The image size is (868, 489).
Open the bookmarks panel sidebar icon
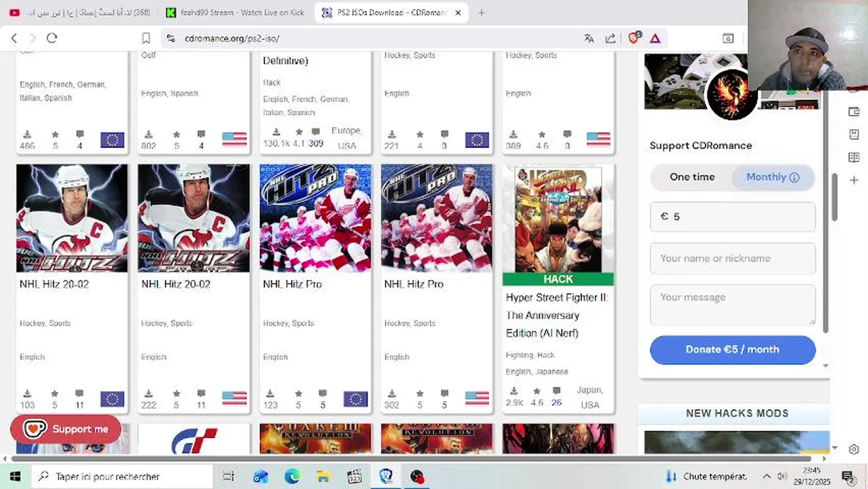pos(854,134)
